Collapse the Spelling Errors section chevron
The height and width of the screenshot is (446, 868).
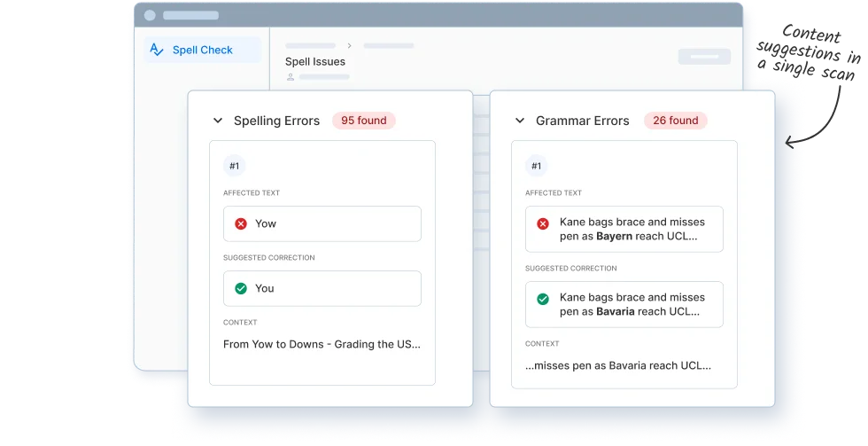[x=218, y=121]
